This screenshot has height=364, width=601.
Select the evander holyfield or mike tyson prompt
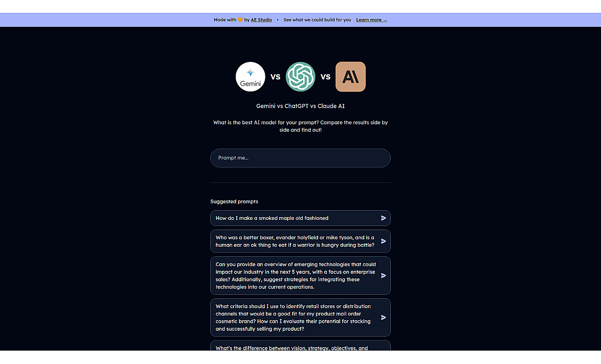[300, 241]
